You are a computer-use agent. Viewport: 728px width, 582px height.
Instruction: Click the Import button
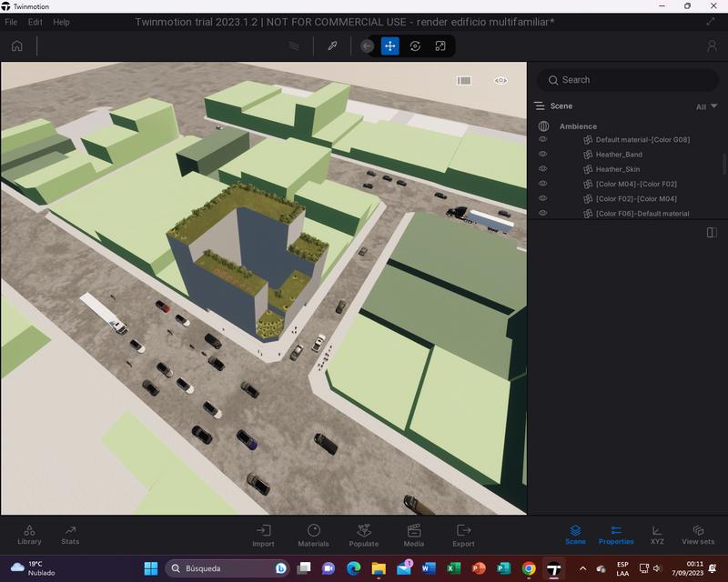click(263, 535)
